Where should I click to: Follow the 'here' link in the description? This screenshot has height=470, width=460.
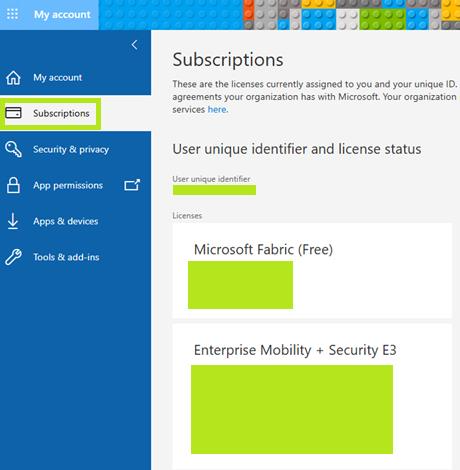click(x=217, y=109)
